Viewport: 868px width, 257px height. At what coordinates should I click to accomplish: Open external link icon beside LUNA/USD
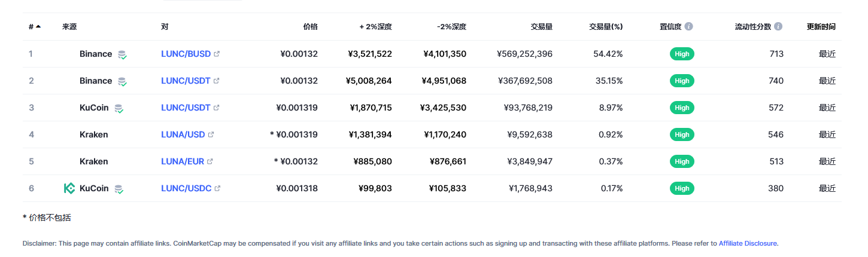pyautogui.click(x=211, y=134)
